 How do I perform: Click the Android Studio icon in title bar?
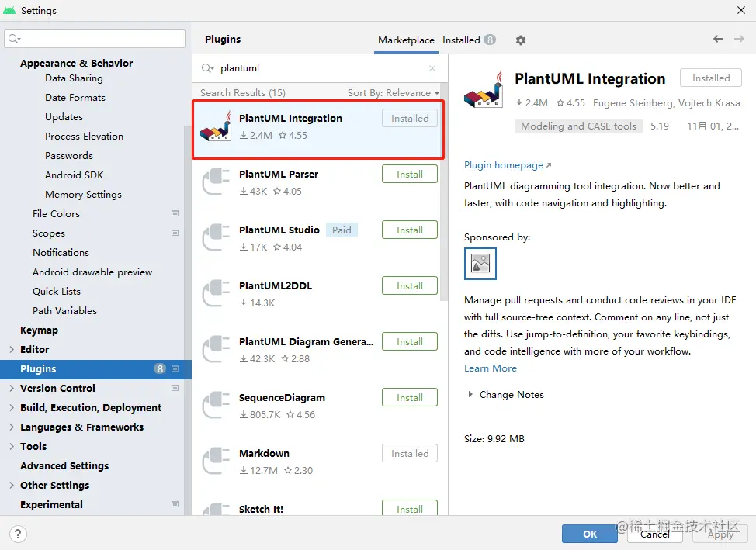9,10
